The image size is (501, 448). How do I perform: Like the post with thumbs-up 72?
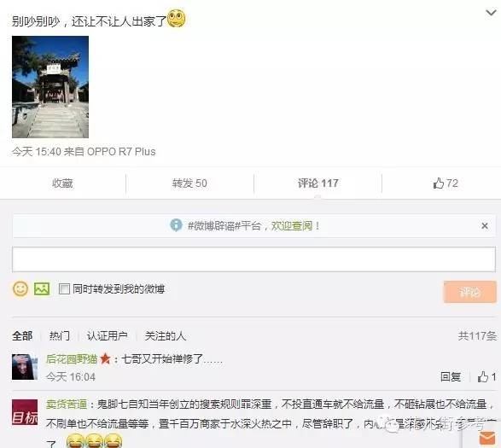pos(446,183)
